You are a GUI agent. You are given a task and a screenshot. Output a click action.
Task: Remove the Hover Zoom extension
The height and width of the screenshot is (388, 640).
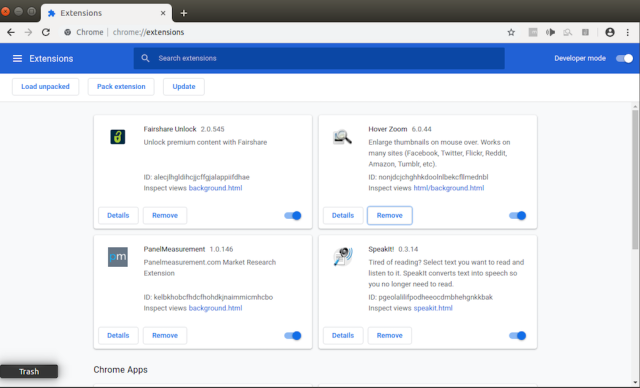tap(389, 215)
